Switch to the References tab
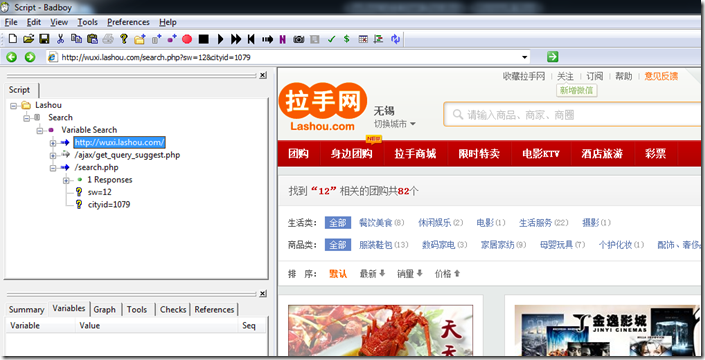 click(x=214, y=310)
